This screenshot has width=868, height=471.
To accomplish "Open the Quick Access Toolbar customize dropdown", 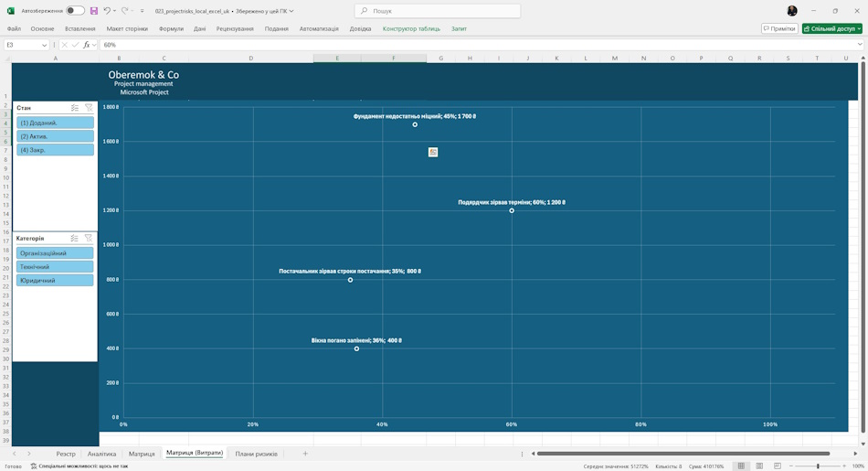I will click(x=143, y=11).
